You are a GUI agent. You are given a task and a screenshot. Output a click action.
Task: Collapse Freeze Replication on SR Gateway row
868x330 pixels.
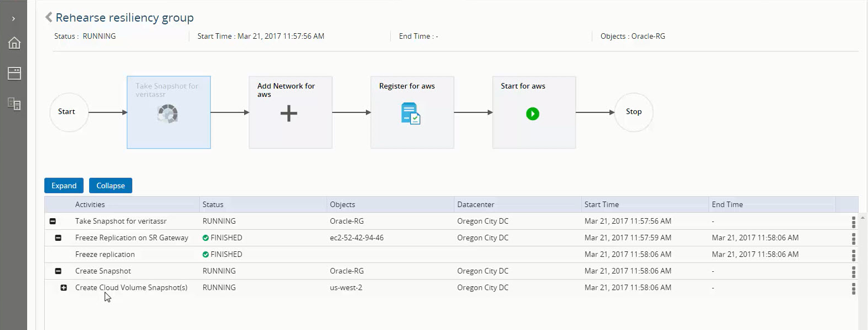click(58, 238)
